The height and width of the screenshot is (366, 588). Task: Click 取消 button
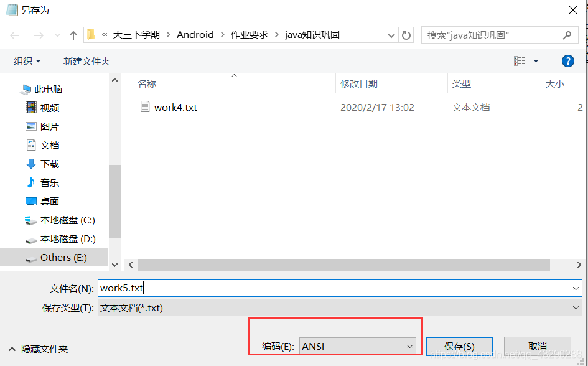538,346
